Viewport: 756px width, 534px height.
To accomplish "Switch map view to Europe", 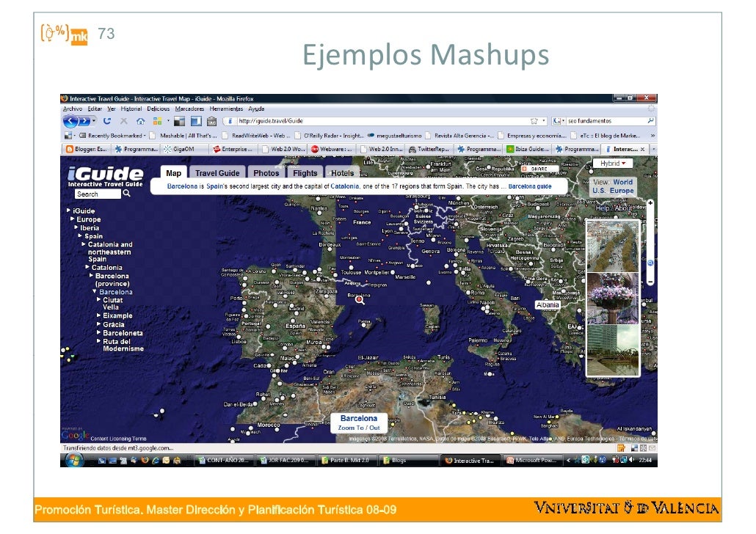I will click(x=622, y=191).
